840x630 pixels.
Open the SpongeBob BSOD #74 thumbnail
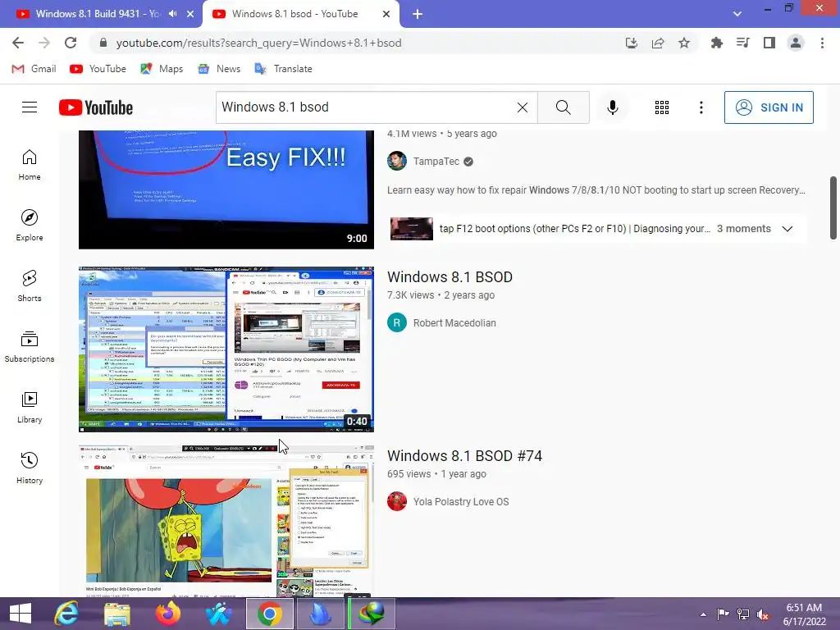click(x=226, y=521)
